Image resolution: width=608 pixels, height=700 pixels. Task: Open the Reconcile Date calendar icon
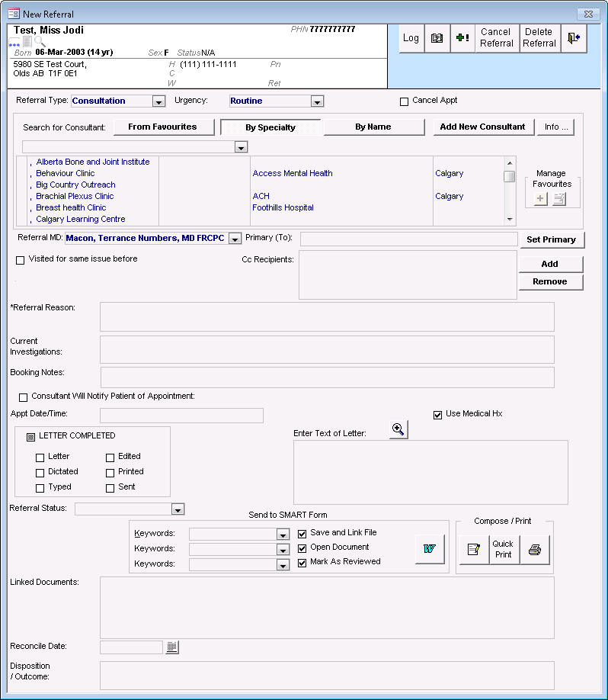[171, 647]
